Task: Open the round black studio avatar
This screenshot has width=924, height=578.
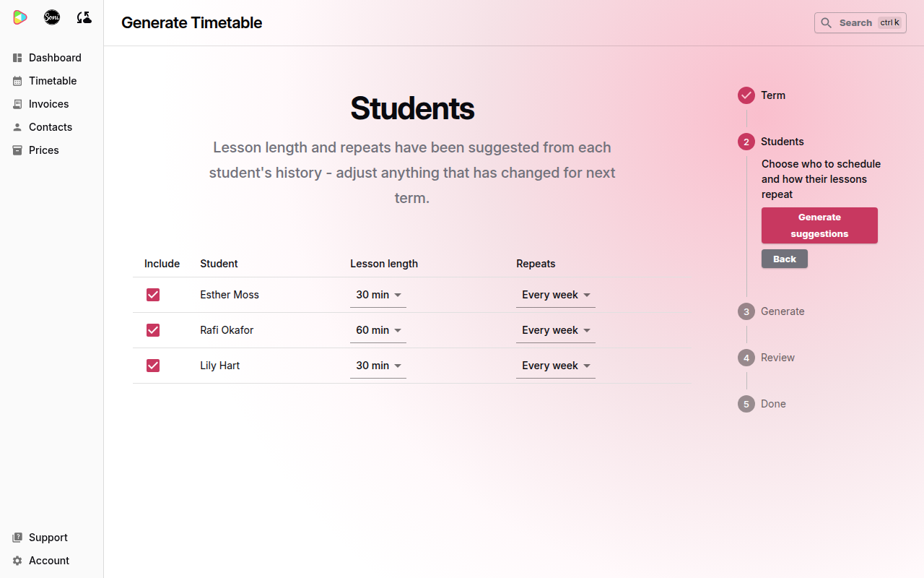Action: coord(52,17)
